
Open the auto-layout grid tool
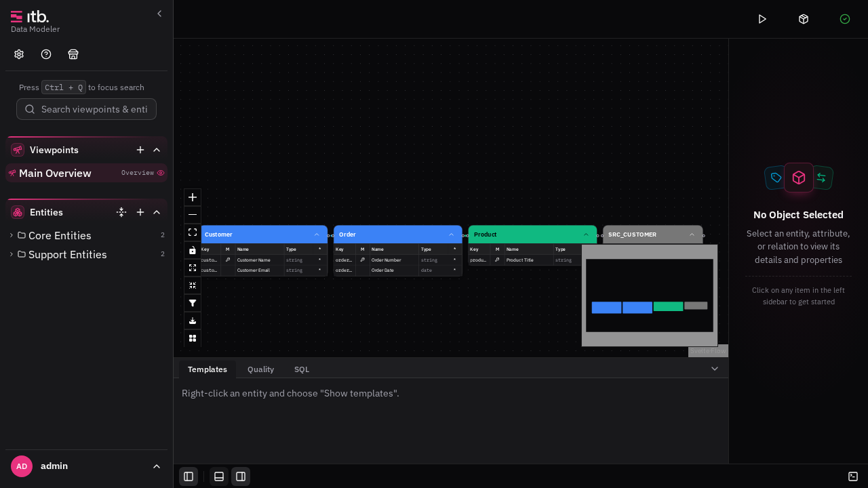click(x=193, y=338)
